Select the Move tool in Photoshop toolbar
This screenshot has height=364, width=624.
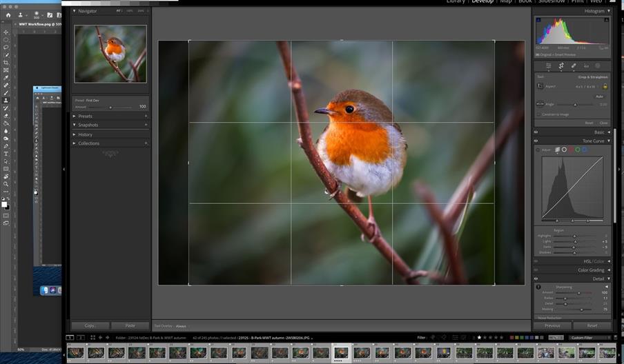click(6, 32)
